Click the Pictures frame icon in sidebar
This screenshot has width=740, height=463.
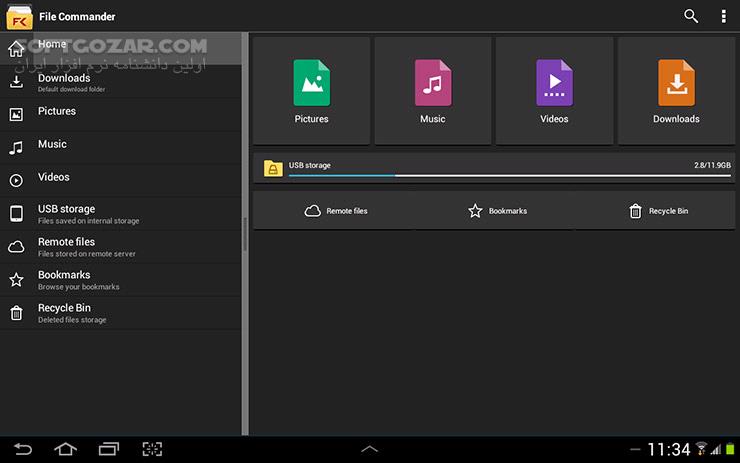click(16, 114)
